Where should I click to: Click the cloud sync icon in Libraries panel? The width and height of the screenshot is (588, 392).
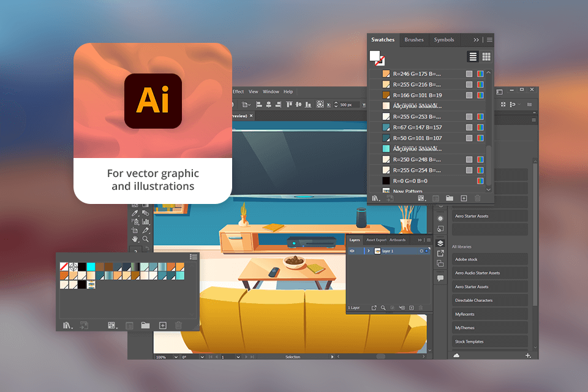tap(456, 355)
